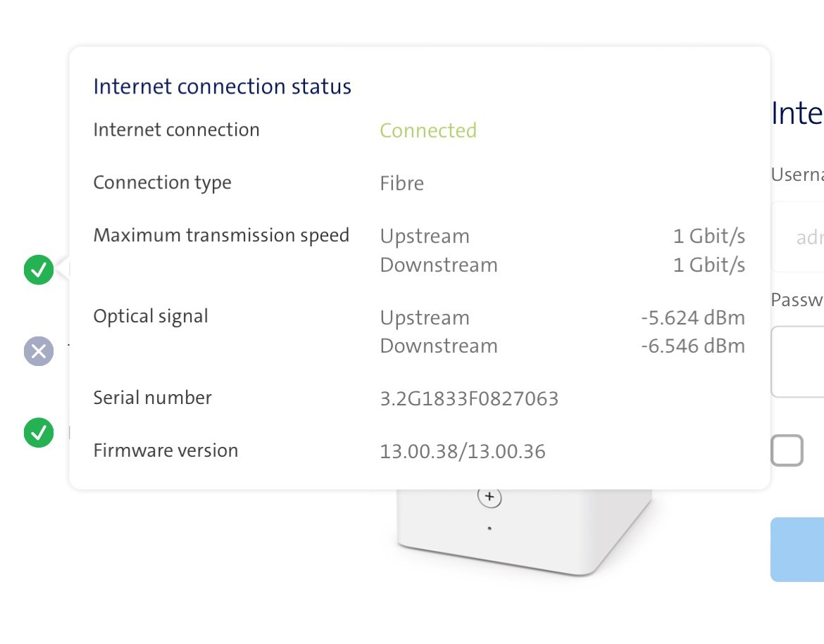The image size is (824, 644).
Task: Click the green Connected status text
Action: tap(428, 131)
